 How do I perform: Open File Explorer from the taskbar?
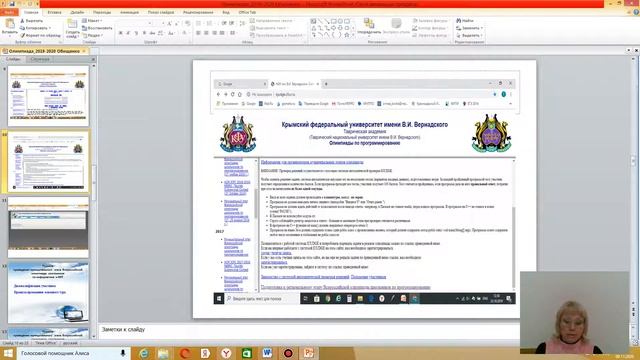pyautogui.click(x=164, y=353)
